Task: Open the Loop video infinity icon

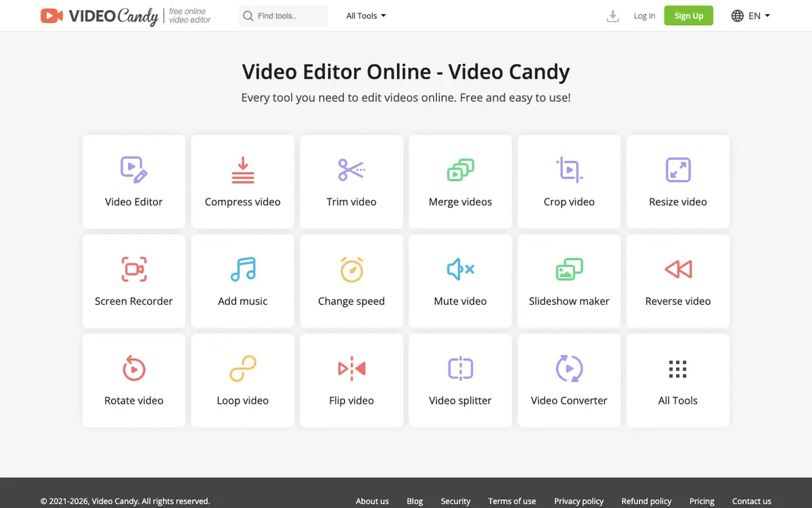Action: click(243, 368)
